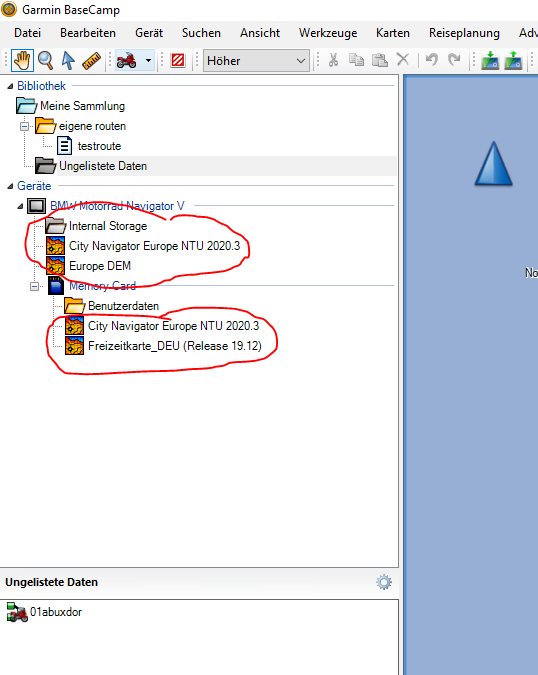538x675 pixels.
Task: Select the Pan hand tool
Action: coord(22,60)
